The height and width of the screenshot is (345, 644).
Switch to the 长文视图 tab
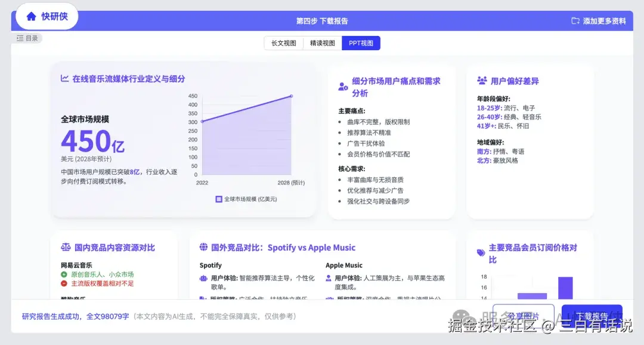[x=284, y=43]
